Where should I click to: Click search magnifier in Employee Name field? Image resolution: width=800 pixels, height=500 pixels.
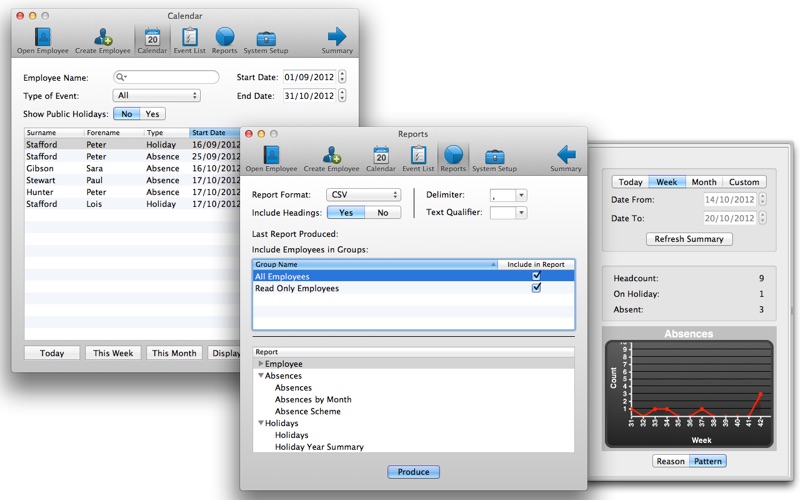pos(120,77)
